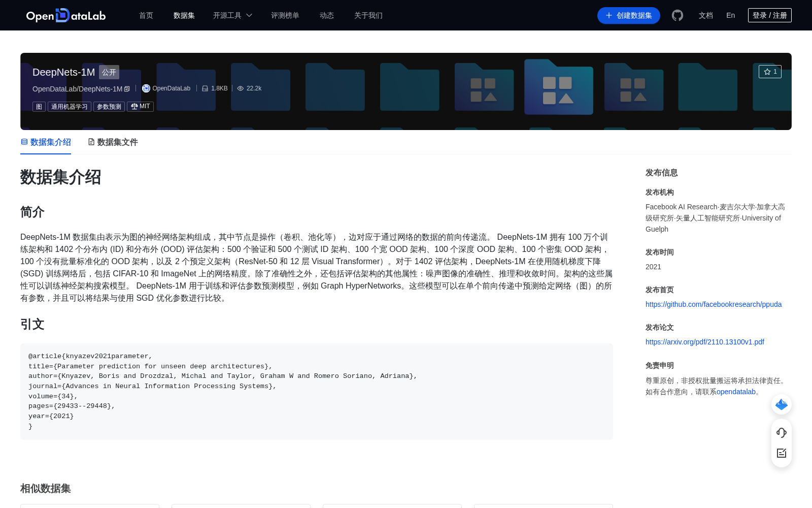Open the blue bird assistant floating icon
Screen dimensions: 812x508
(x=782, y=404)
